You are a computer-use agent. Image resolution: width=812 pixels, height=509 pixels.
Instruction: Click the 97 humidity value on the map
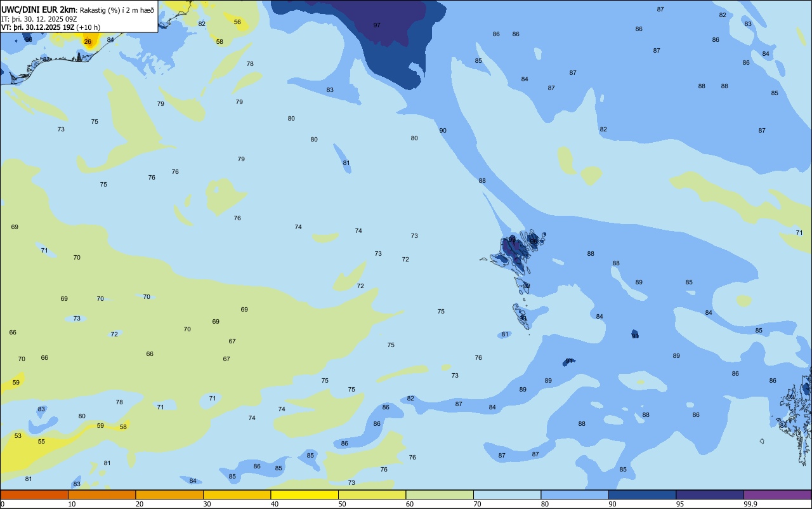click(377, 25)
